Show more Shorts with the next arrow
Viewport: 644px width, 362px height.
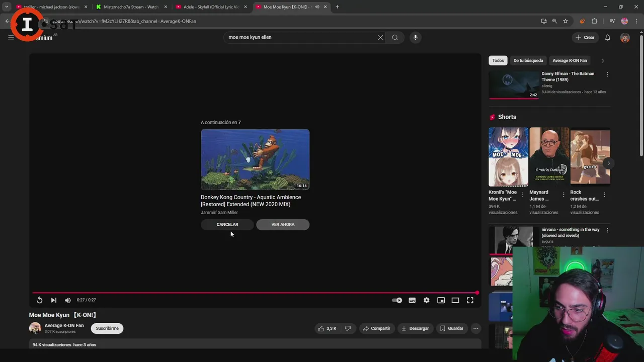pos(608,163)
